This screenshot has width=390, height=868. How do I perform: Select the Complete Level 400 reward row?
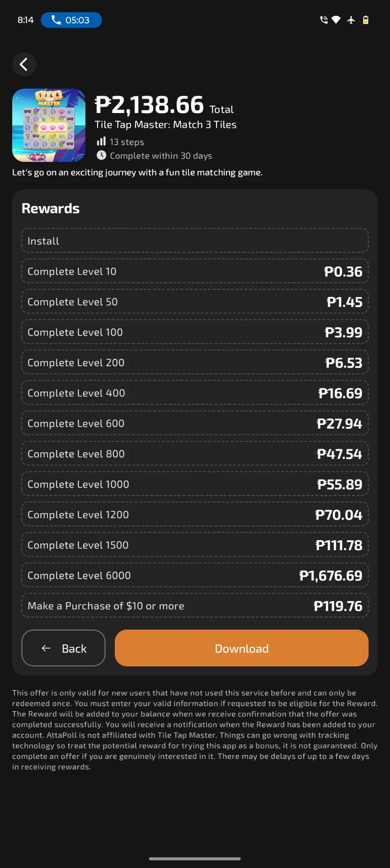coord(195,393)
